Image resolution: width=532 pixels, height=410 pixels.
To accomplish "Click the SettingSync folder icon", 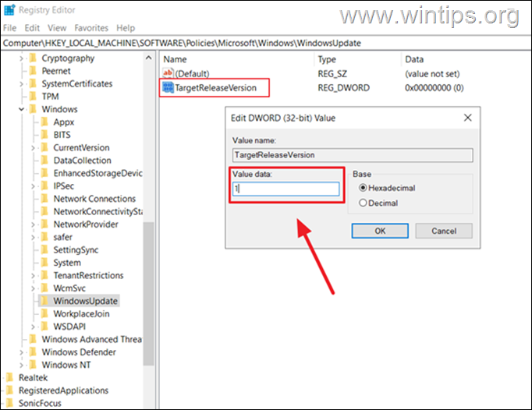I will [44, 249].
